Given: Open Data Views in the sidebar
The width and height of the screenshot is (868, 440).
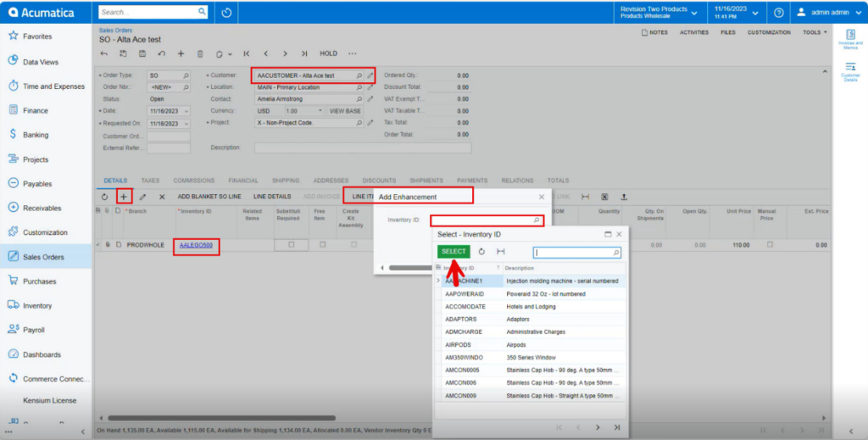Looking at the screenshot, I should 41,62.
